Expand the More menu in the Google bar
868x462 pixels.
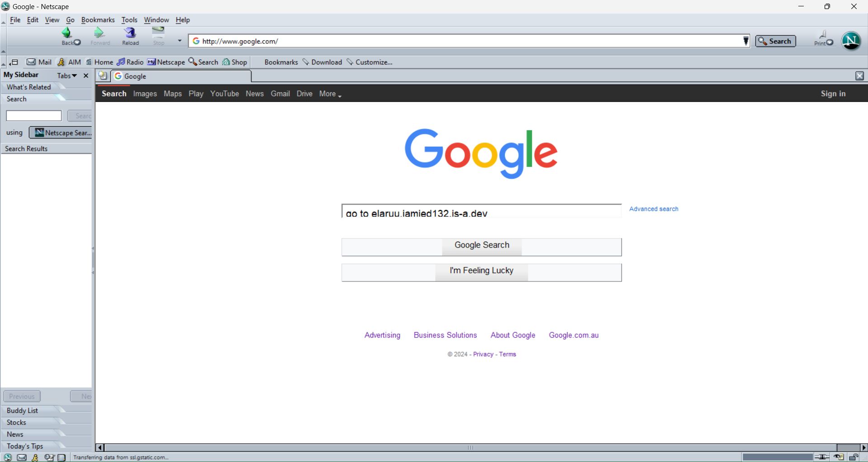pos(330,94)
